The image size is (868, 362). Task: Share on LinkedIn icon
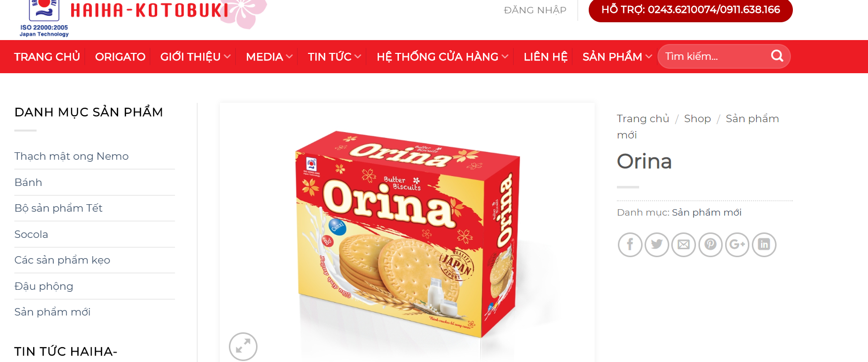[764, 245]
